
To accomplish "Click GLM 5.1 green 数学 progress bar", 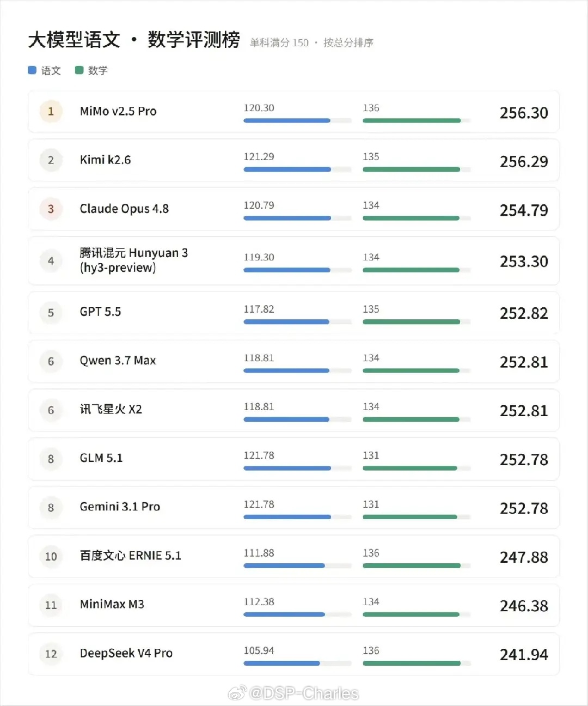I will coord(410,468).
